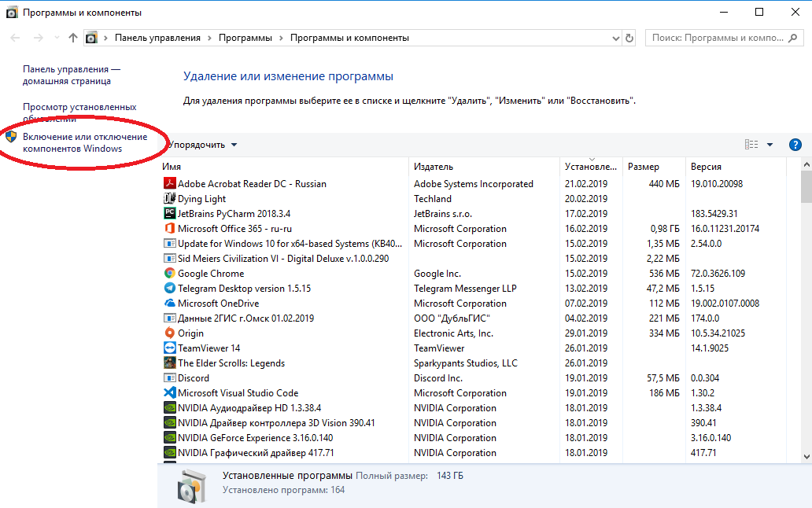Click the search magnifier icon
This screenshot has width=812, height=508.
click(792, 38)
